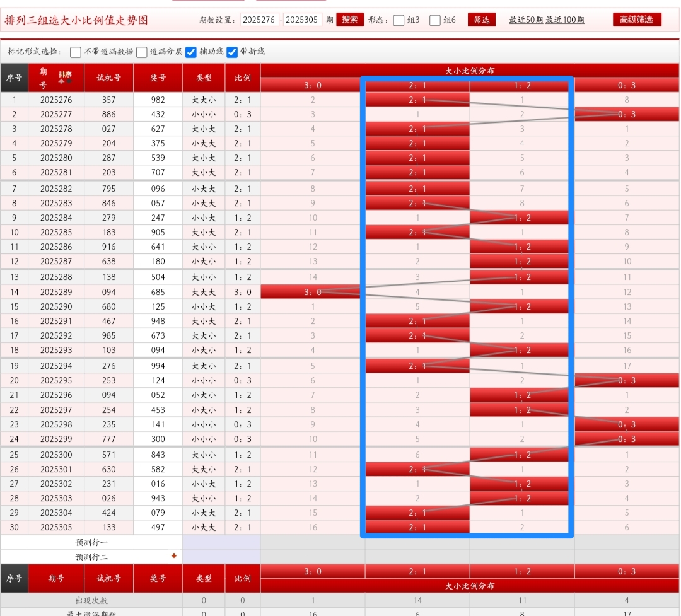The image size is (681, 616).
Task: Show 最近50期 results
Action: (525, 20)
